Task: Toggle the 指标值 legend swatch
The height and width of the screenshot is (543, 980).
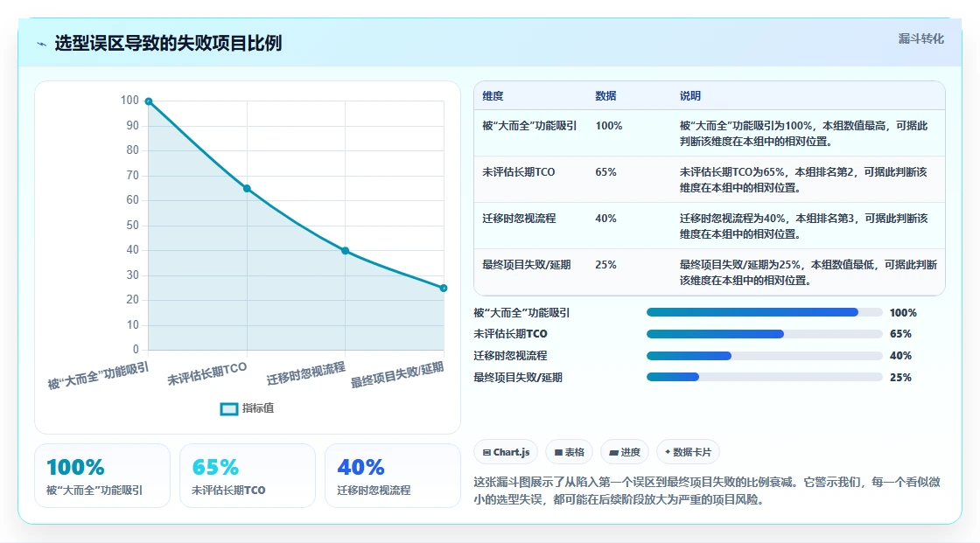Action: click(228, 408)
